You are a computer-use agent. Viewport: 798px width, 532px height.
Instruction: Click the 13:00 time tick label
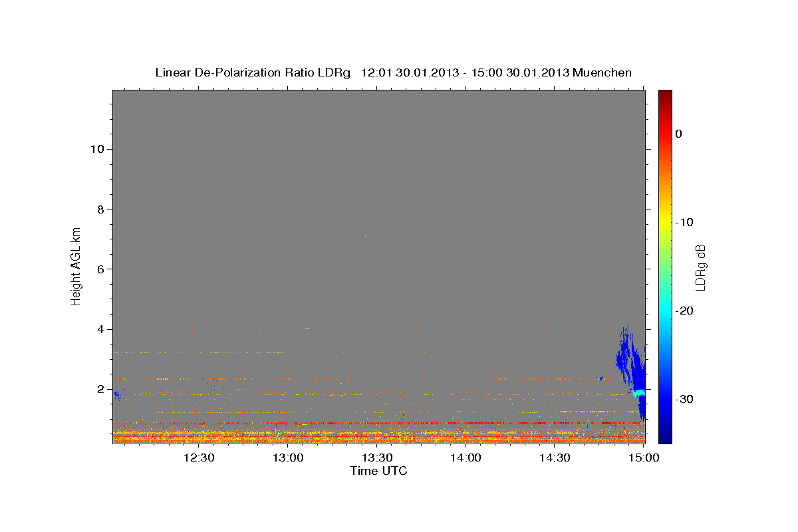(288, 458)
